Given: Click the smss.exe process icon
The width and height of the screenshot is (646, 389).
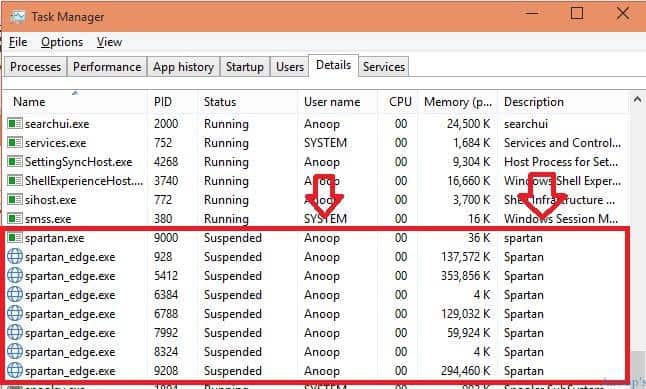Looking at the screenshot, I should 15,218.
